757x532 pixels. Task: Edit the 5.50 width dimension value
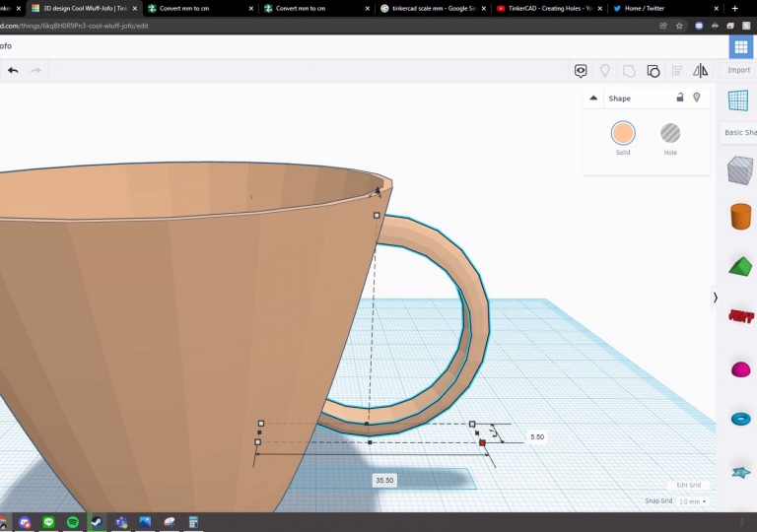pyautogui.click(x=537, y=436)
